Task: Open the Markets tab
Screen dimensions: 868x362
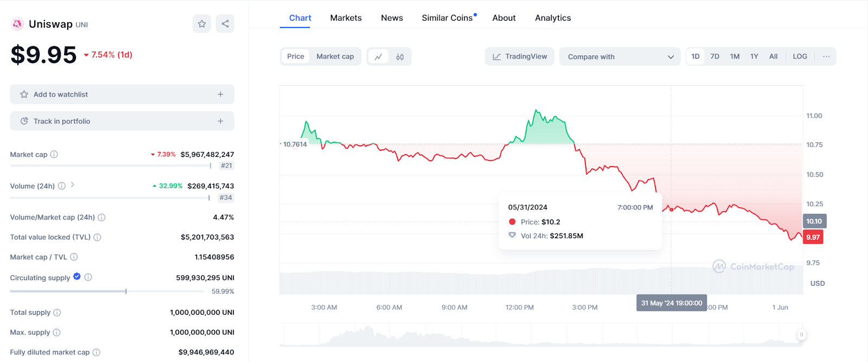Action: [346, 18]
